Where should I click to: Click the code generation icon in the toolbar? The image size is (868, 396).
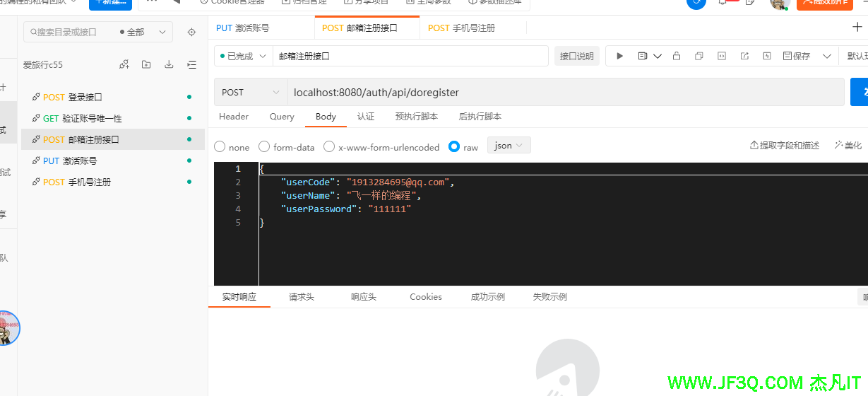click(x=721, y=56)
